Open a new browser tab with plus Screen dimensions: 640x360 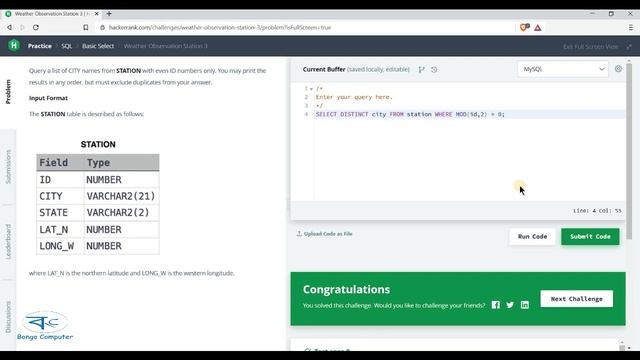(x=109, y=13)
